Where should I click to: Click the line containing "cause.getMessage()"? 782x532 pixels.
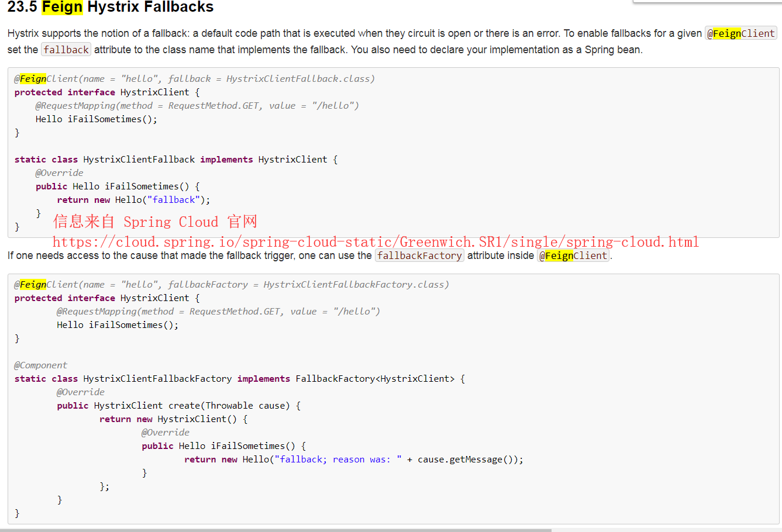pyautogui.click(x=354, y=460)
